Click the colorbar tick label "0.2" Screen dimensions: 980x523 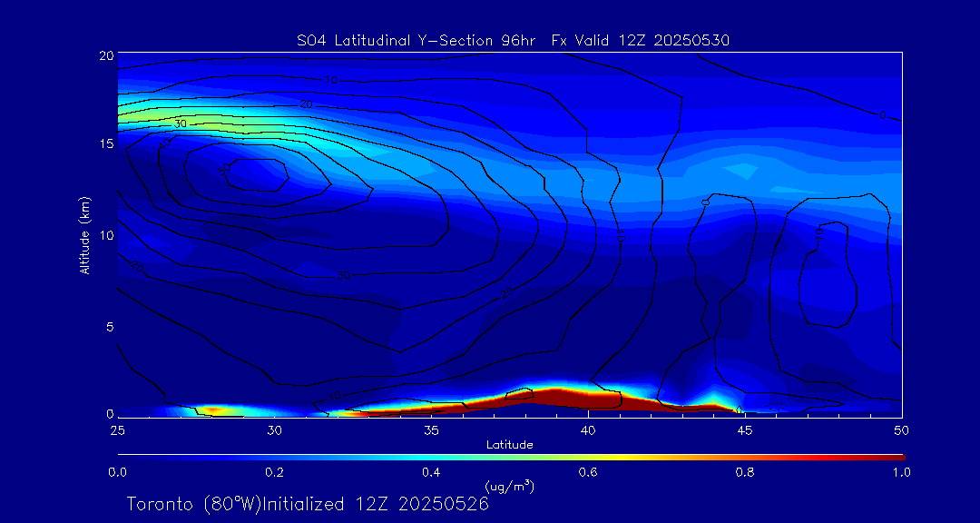tap(274, 473)
